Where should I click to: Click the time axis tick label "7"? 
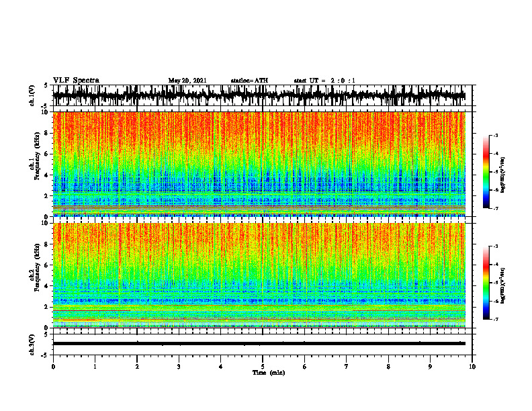(x=347, y=367)
